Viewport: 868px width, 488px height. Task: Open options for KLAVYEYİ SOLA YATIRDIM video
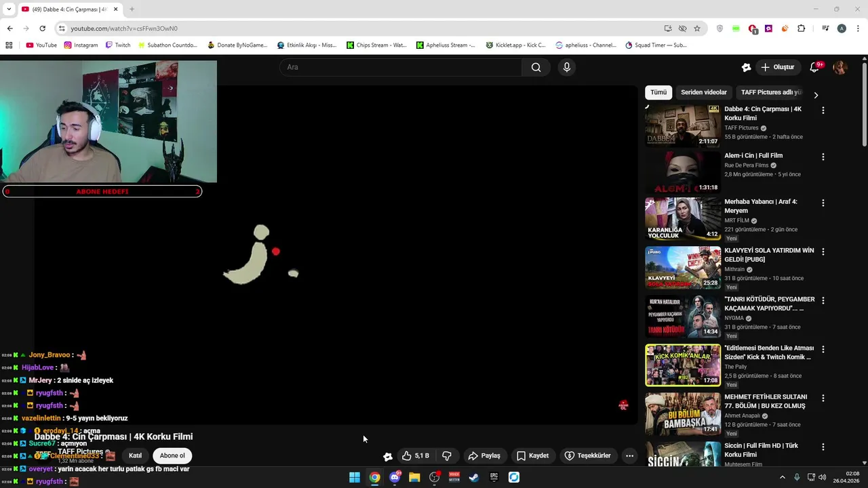click(x=823, y=251)
